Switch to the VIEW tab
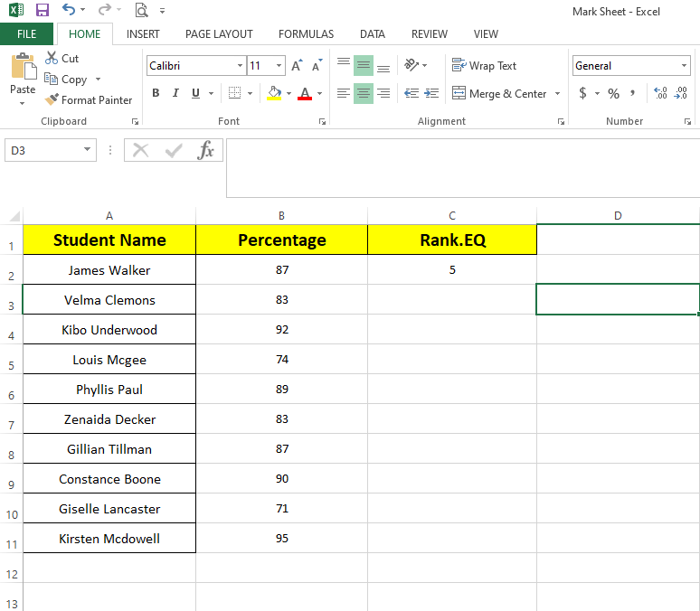 point(486,34)
